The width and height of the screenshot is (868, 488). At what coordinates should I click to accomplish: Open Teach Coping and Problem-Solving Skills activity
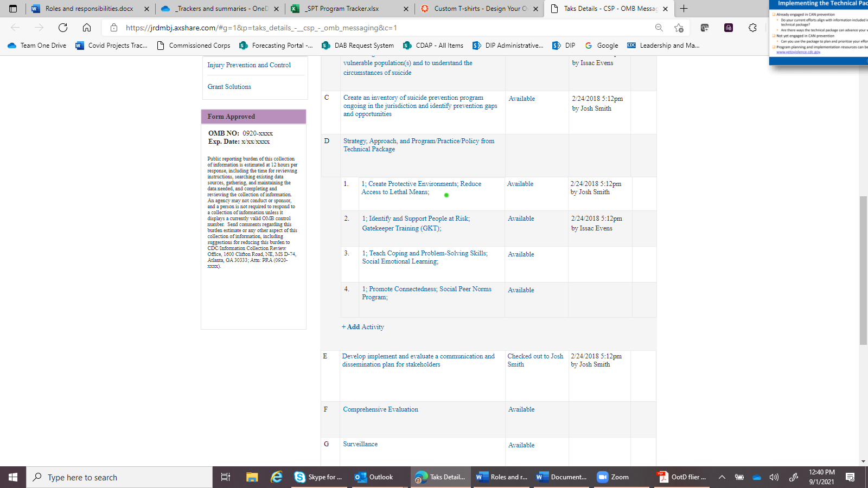(x=425, y=257)
